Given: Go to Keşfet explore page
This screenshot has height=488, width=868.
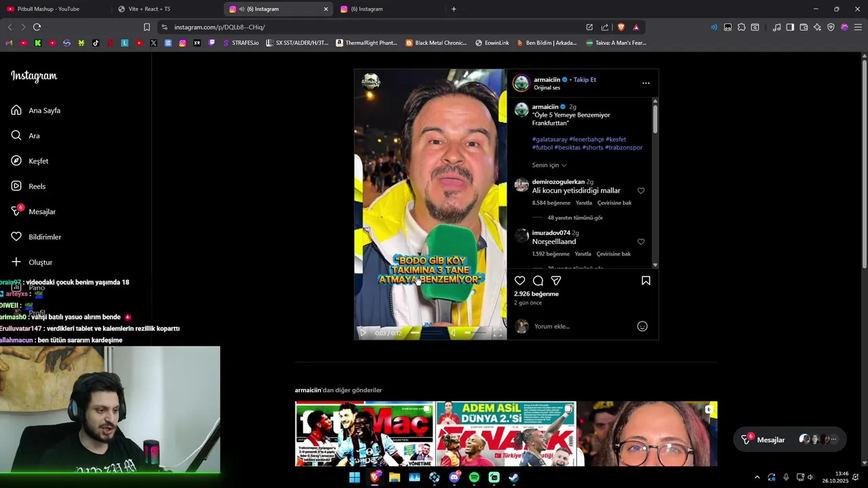Looking at the screenshot, I should (x=30, y=161).
